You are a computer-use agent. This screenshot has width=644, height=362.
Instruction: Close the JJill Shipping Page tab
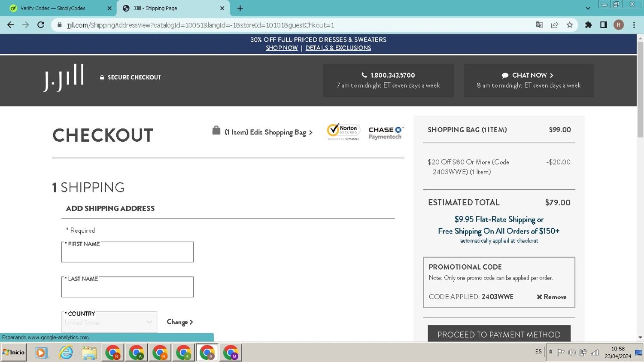point(222,8)
